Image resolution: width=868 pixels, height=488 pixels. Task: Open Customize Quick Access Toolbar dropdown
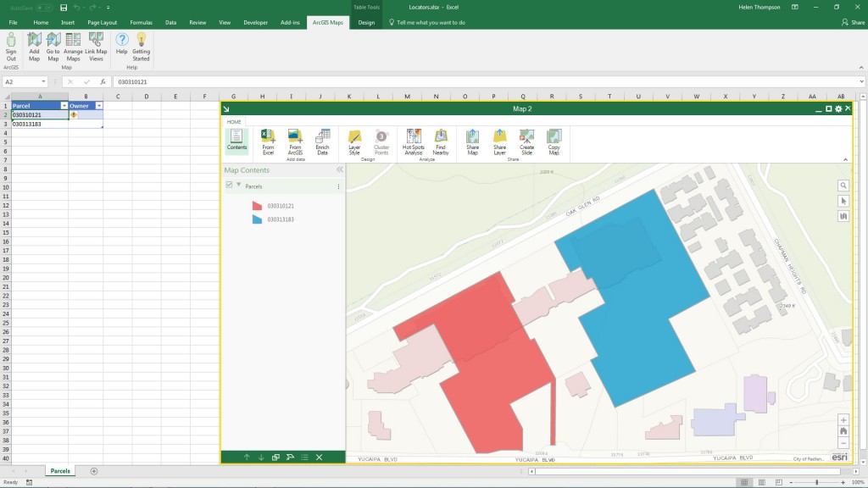pos(108,8)
